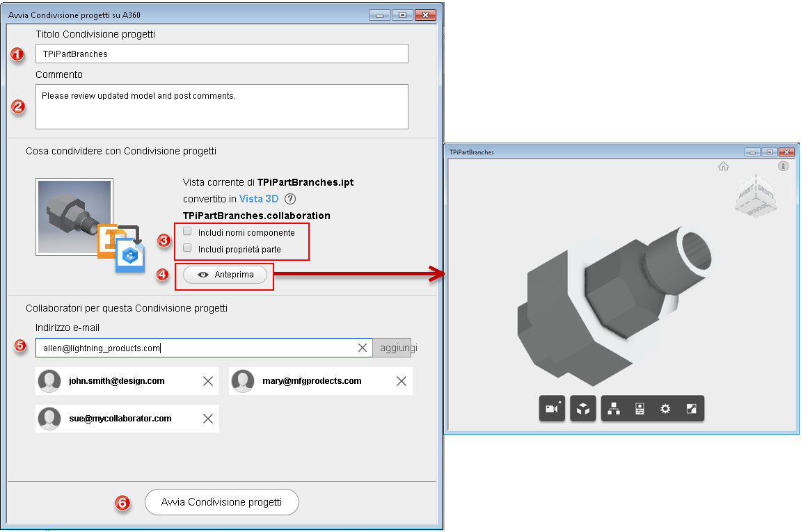Maximize the TPiPartBranches preview window
Image resolution: width=810 pixels, height=532 pixels.
(x=770, y=152)
